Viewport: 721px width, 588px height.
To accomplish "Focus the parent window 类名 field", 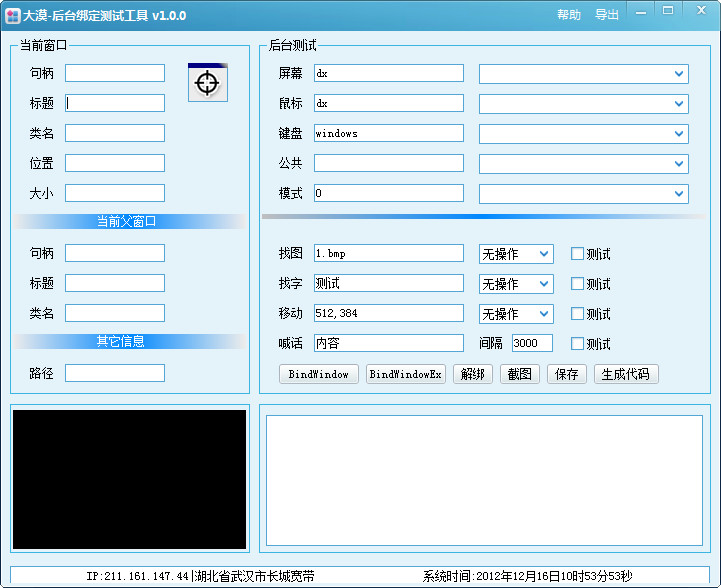I will coord(115,313).
